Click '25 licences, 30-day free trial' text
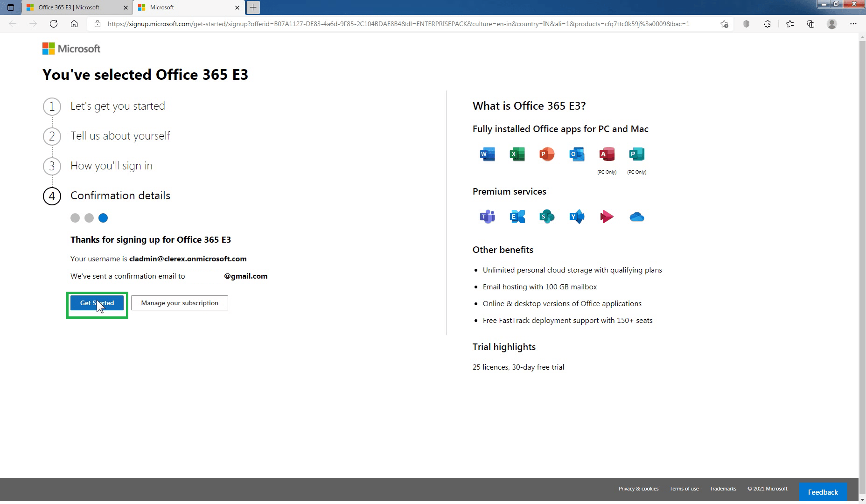The height and width of the screenshot is (504, 866). (518, 367)
